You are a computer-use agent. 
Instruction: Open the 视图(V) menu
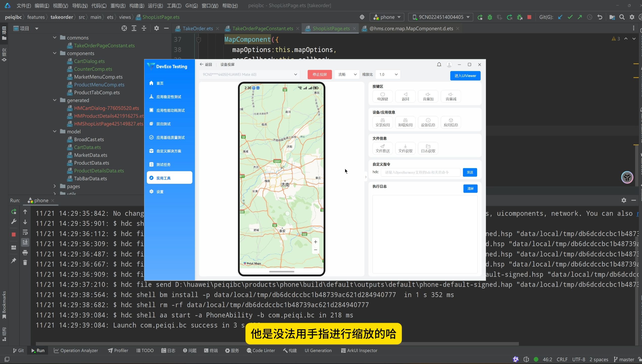(x=60, y=6)
